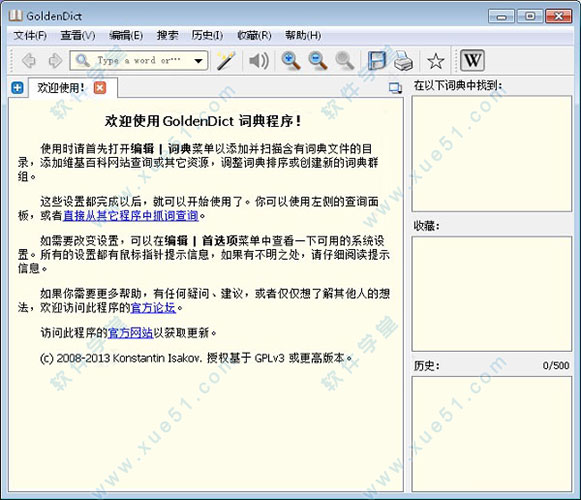Screen dimensions: 581x500
Task: Click the Wikipedia W toolbar icon
Action: click(x=472, y=60)
